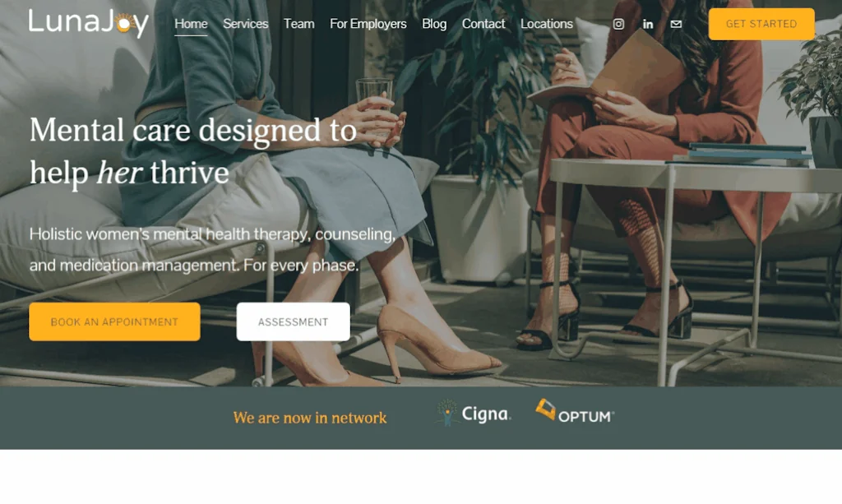Open the Blog page
The width and height of the screenshot is (842, 504).
[x=434, y=24]
